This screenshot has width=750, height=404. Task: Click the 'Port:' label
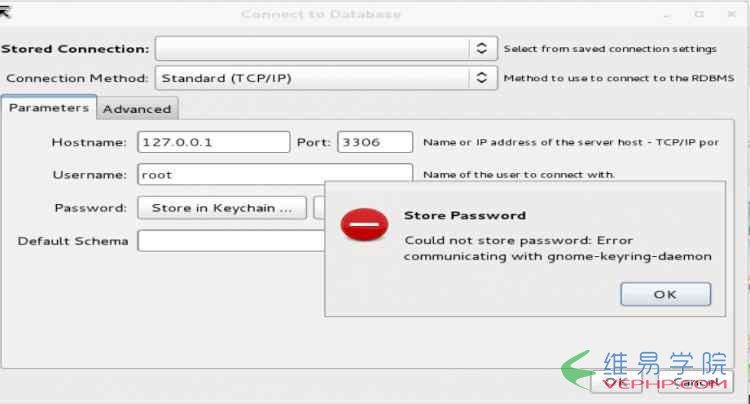[x=314, y=142]
